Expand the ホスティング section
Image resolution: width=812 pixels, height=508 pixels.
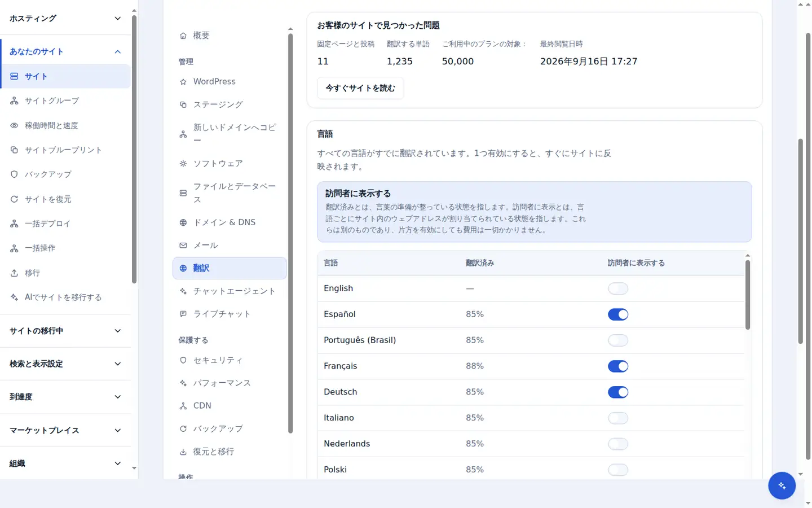65,19
